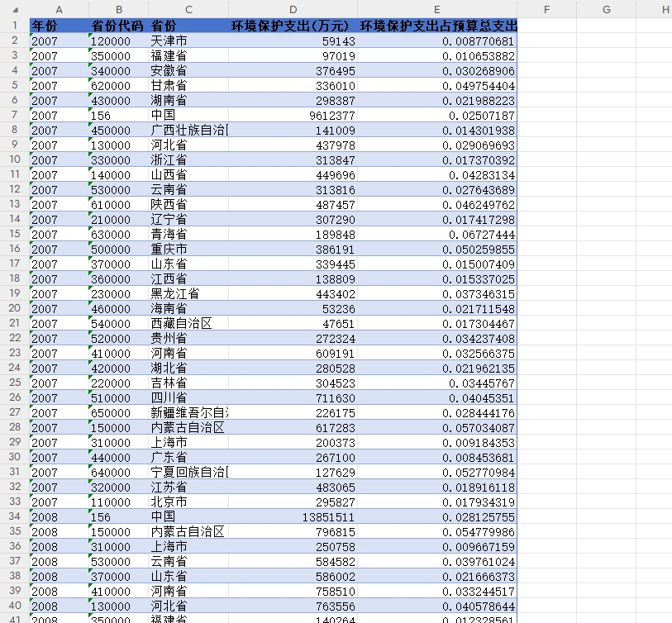Screen dimensions: 672x623
Task: Select cell containing 四川省
Action: click(x=188, y=397)
